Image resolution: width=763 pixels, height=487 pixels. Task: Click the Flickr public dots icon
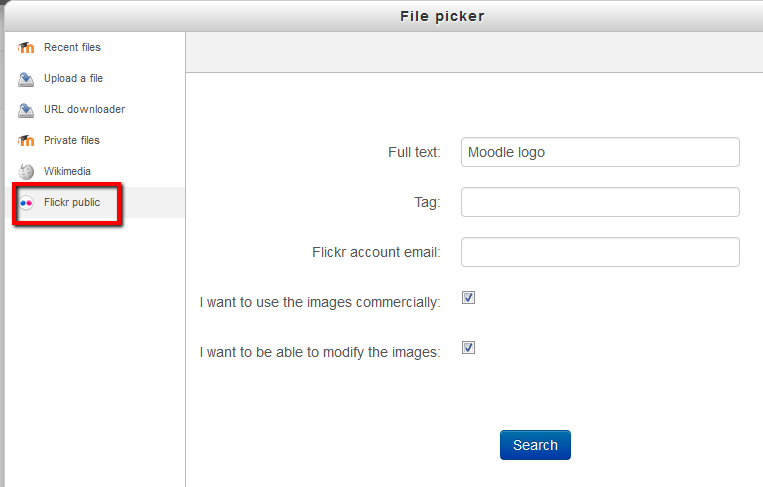26,203
